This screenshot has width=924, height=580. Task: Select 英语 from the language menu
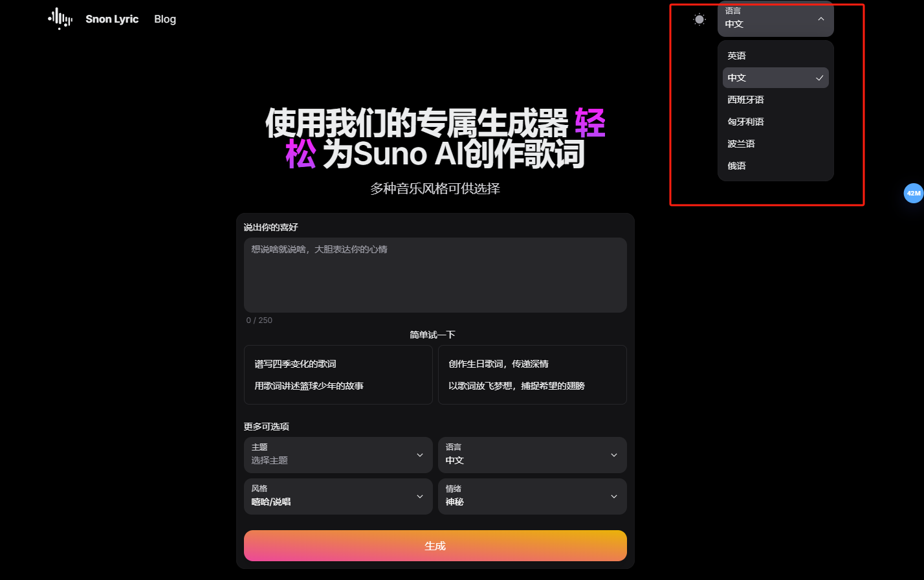click(x=776, y=56)
